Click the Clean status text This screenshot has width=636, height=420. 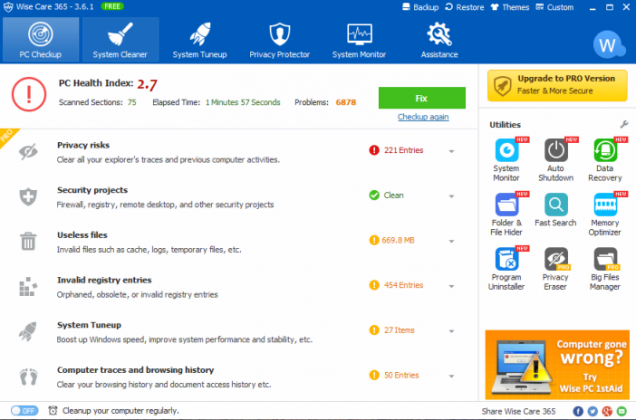tap(393, 195)
